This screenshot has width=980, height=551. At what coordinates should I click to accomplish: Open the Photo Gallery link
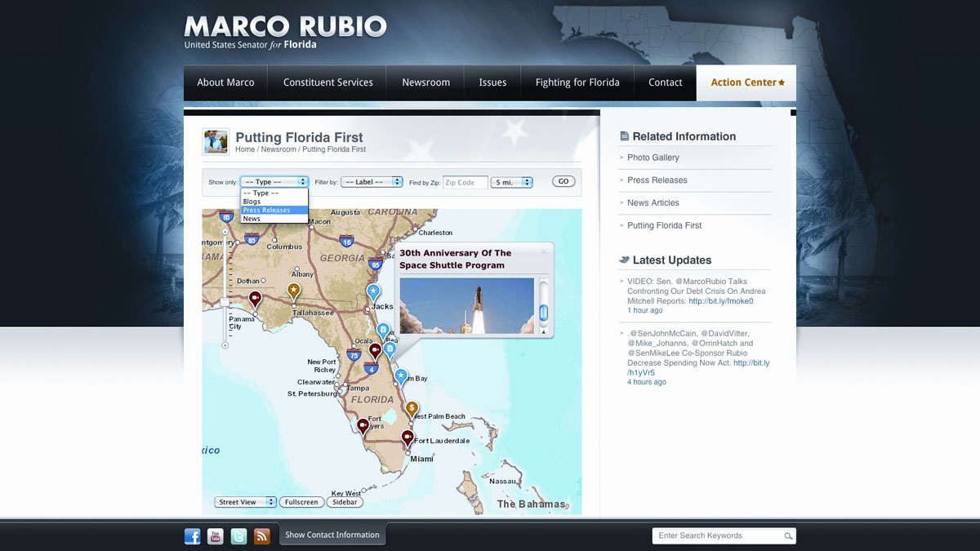tap(653, 158)
